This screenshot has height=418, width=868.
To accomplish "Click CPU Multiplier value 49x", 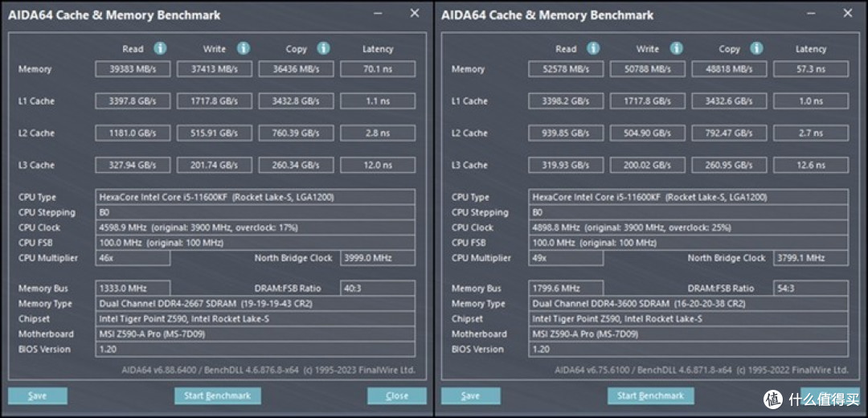I will (566, 258).
